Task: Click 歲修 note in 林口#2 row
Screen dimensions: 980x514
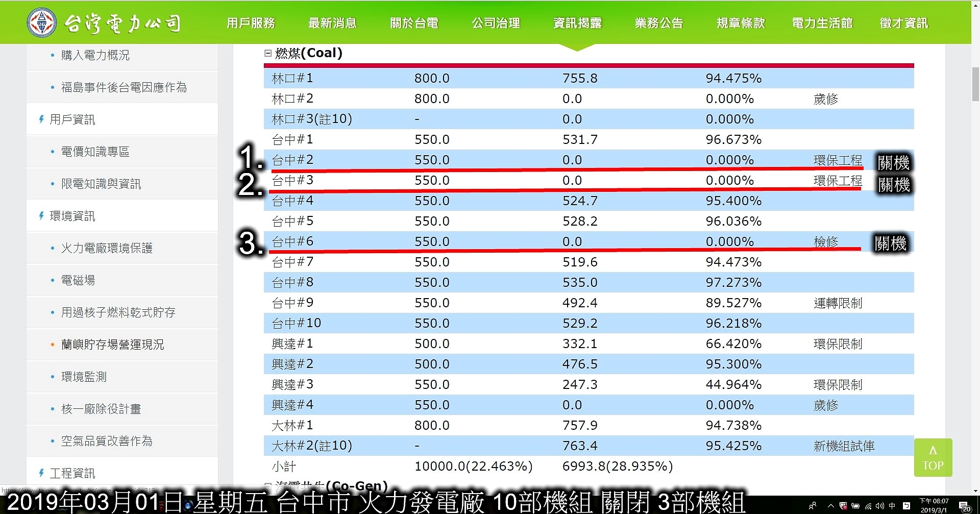Action: pos(826,99)
